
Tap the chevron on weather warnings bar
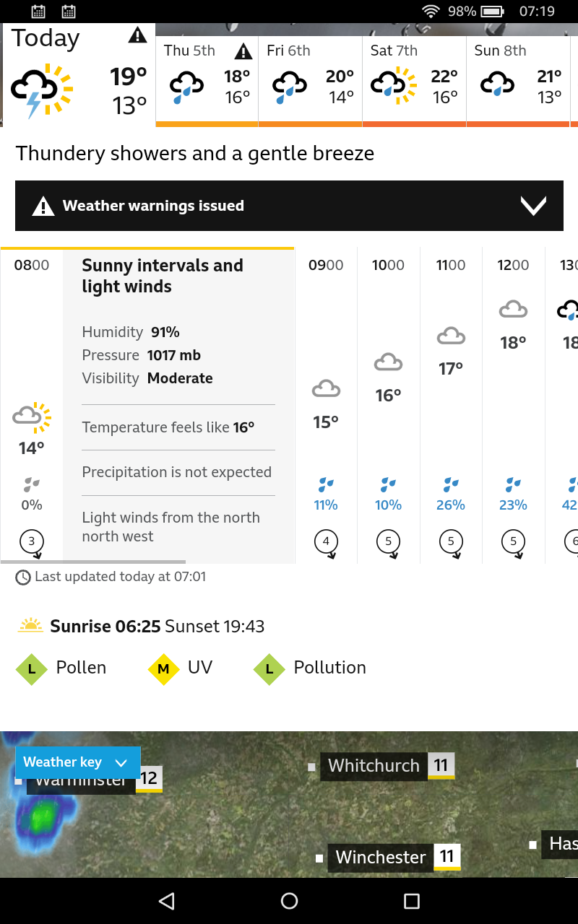tap(533, 206)
